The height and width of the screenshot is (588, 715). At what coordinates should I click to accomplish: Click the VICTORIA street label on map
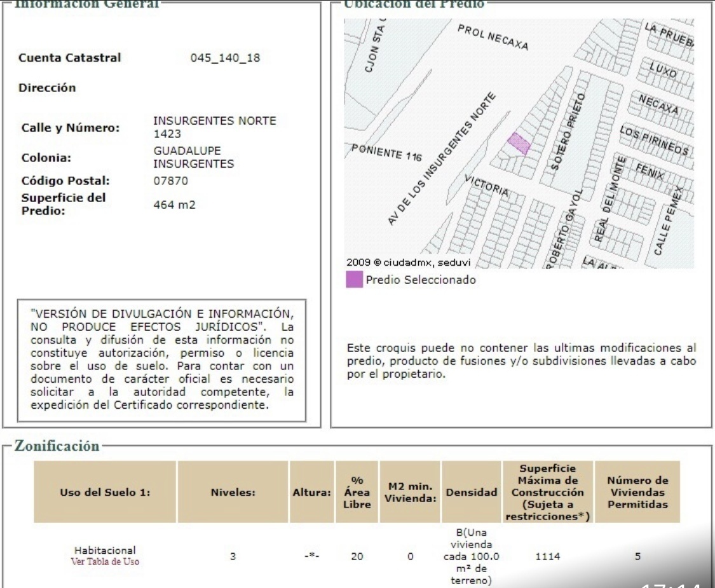point(487,185)
